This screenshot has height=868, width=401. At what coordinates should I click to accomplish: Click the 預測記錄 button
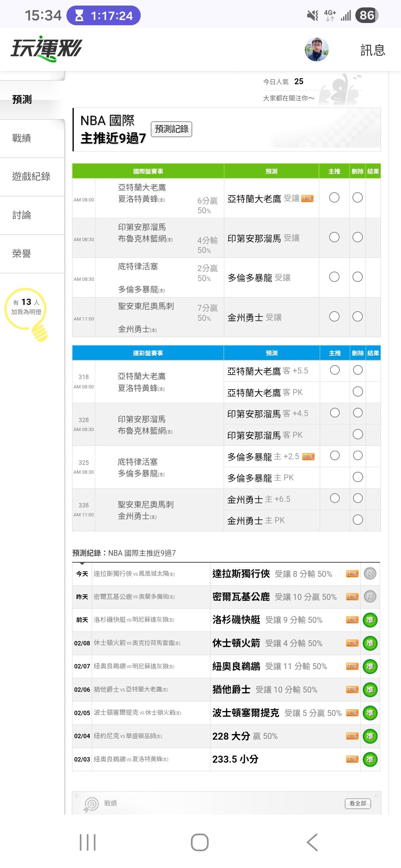[x=171, y=129]
